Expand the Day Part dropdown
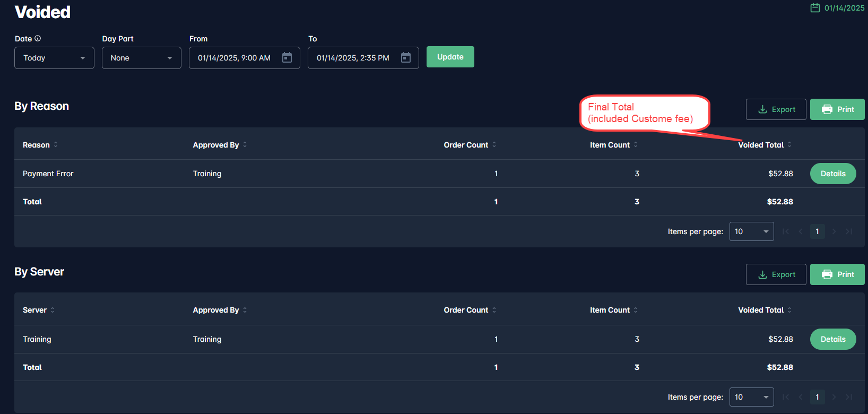 pyautogui.click(x=141, y=58)
